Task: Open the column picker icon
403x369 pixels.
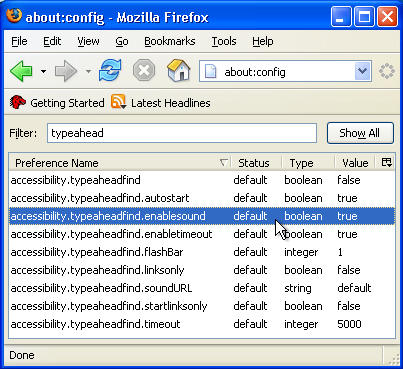Action: click(386, 163)
